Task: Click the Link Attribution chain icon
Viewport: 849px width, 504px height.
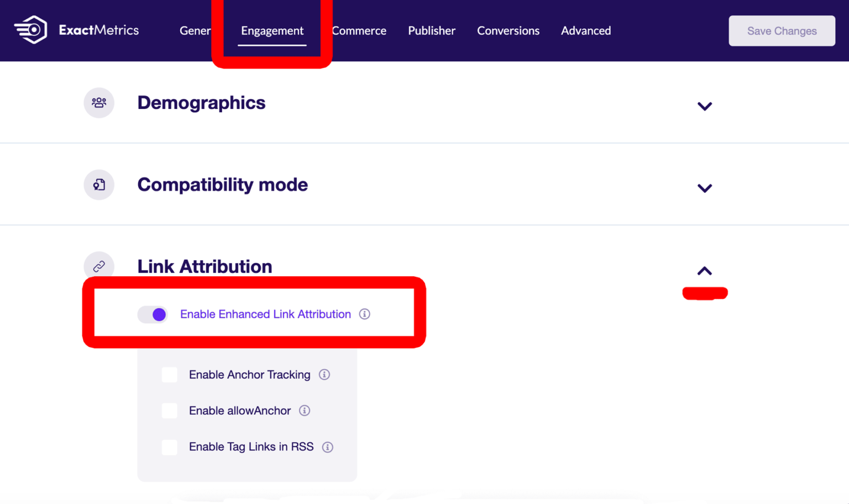Action: point(98,266)
